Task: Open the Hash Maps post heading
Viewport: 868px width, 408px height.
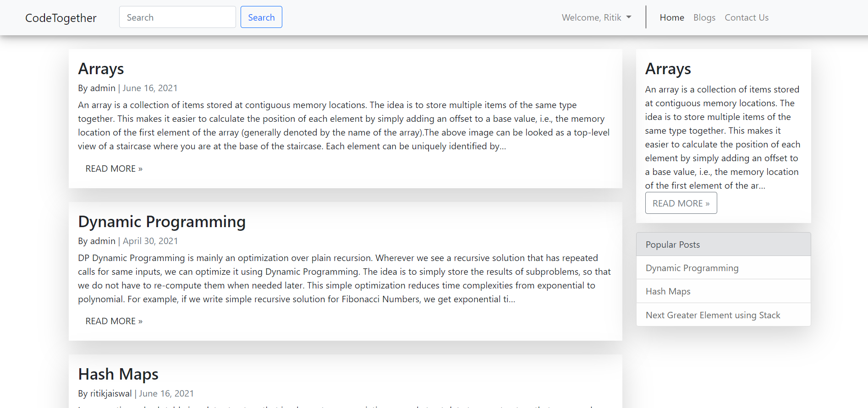Action: pyautogui.click(x=118, y=374)
